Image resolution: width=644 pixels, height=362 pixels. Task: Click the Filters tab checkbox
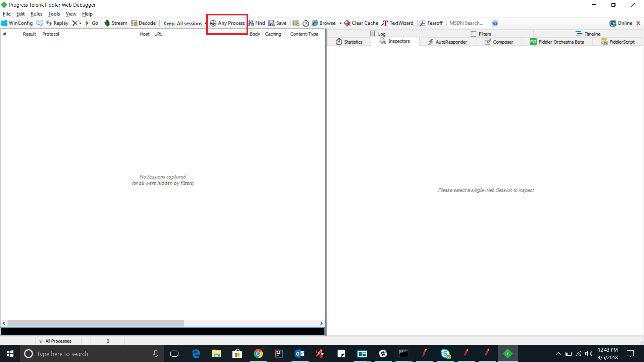click(x=474, y=34)
